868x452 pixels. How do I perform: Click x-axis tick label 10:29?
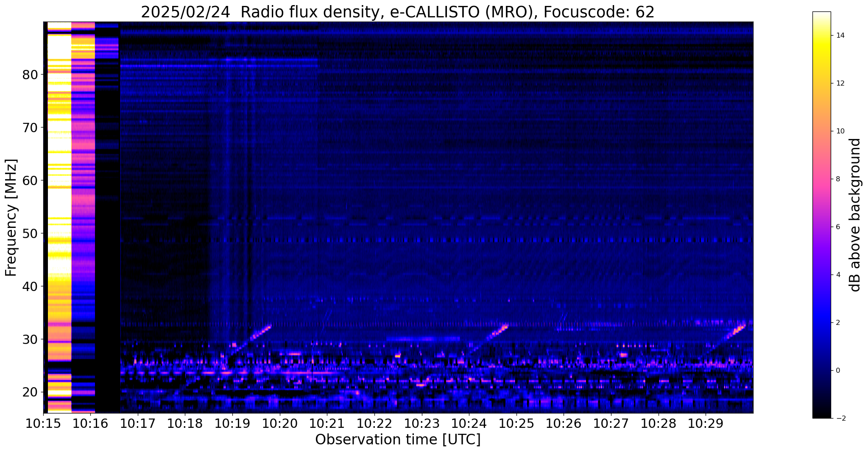[x=706, y=423]
